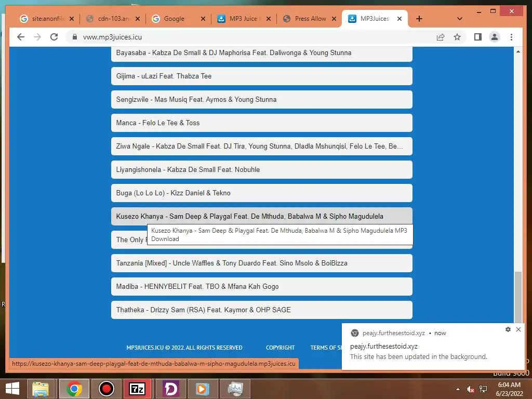Open Gijima - uLazi Feat. Thabza Tee
The height and width of the screenshot is (399, 532).
[262, 76]
